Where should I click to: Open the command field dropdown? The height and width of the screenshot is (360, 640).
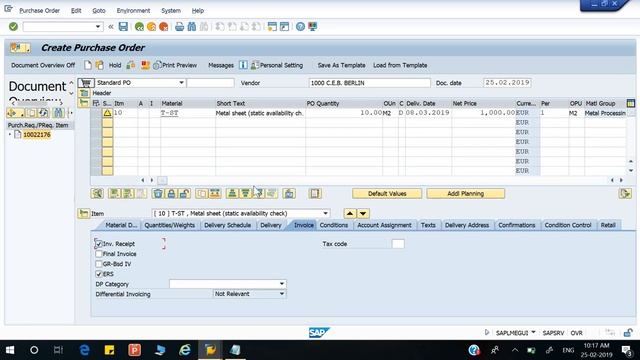click(98, 27)
